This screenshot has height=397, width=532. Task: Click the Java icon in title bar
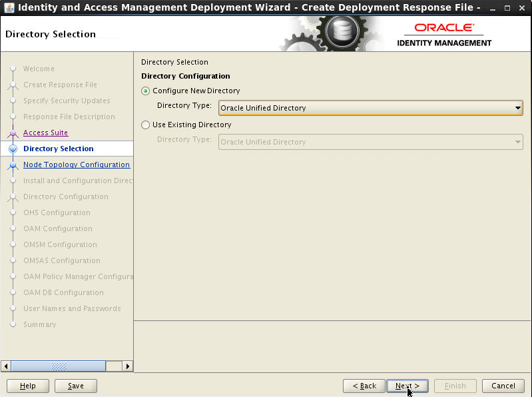tap(9, 7)
